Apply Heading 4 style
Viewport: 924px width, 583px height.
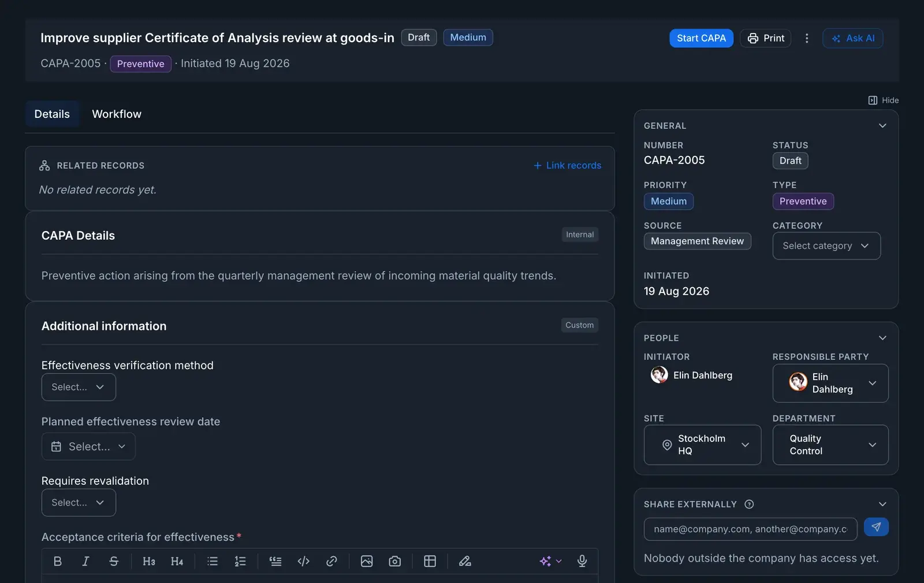pyautogui.click(x=177, y=561)
